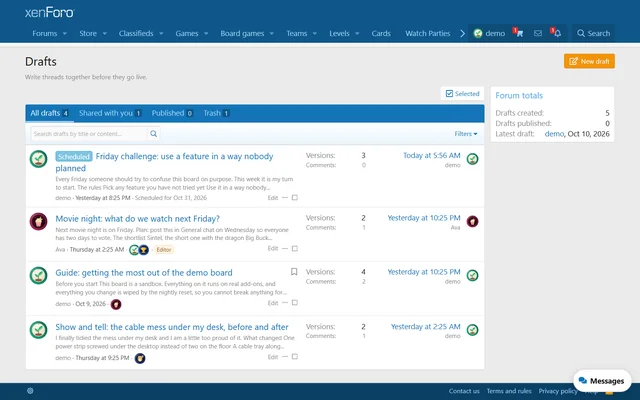
Task: Click collaborator avatar under Show and tell draft
Action: [x=140, y=358]
